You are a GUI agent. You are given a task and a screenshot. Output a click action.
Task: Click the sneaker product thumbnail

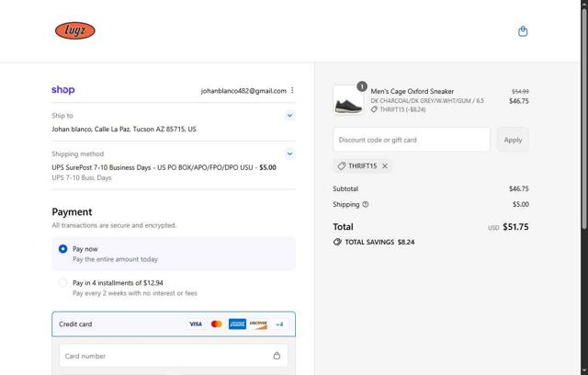tap(348, 100)
